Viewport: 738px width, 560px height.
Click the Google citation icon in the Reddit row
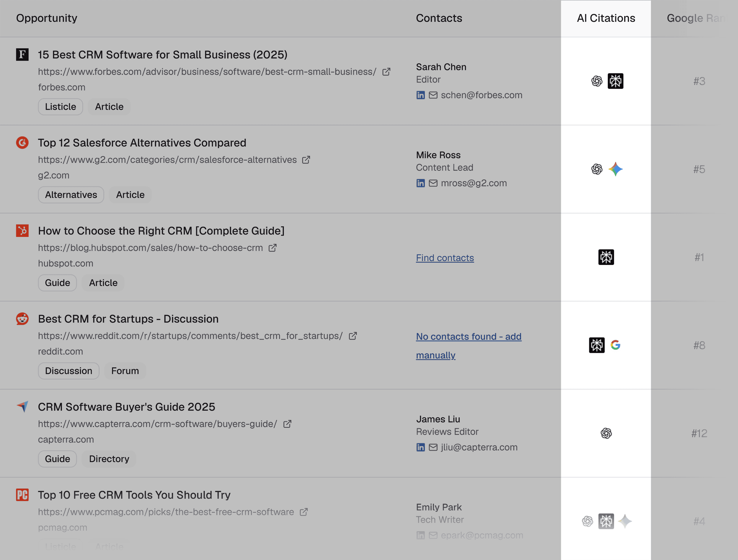(x=615, y=345)
